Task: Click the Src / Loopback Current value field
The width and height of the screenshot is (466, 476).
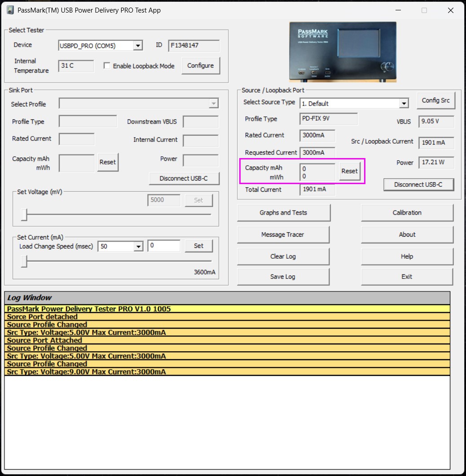Action: [x=436, y=143]
